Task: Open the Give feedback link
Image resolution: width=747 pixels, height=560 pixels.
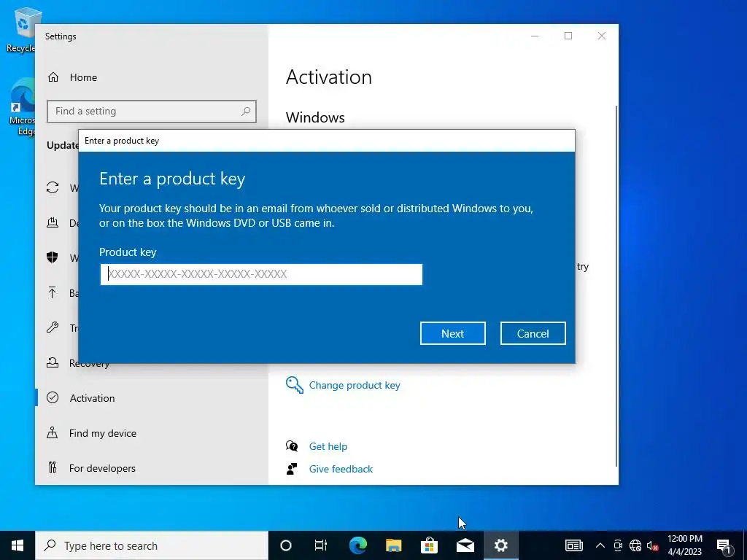Action: pos(341,469)
